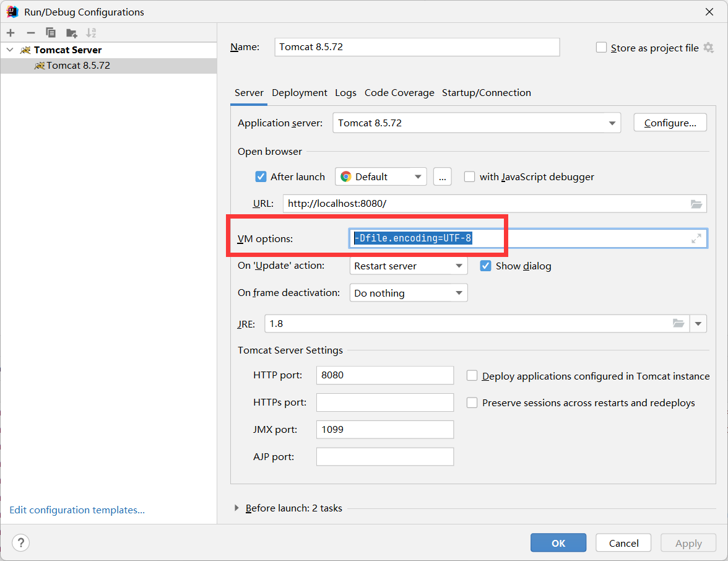Check Deploy applications configured in Tomcat instance
Viewport: 728px width, 561px height.
pos(472,376)
